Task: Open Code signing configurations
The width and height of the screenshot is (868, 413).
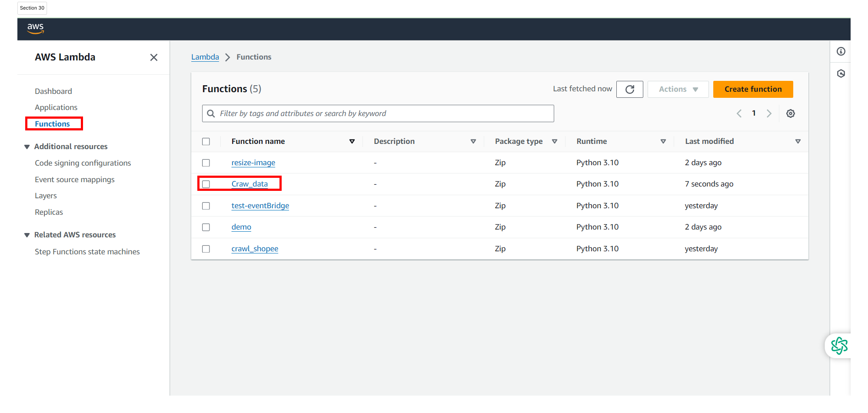Action: pyautogui.click(x=83, y=163)
